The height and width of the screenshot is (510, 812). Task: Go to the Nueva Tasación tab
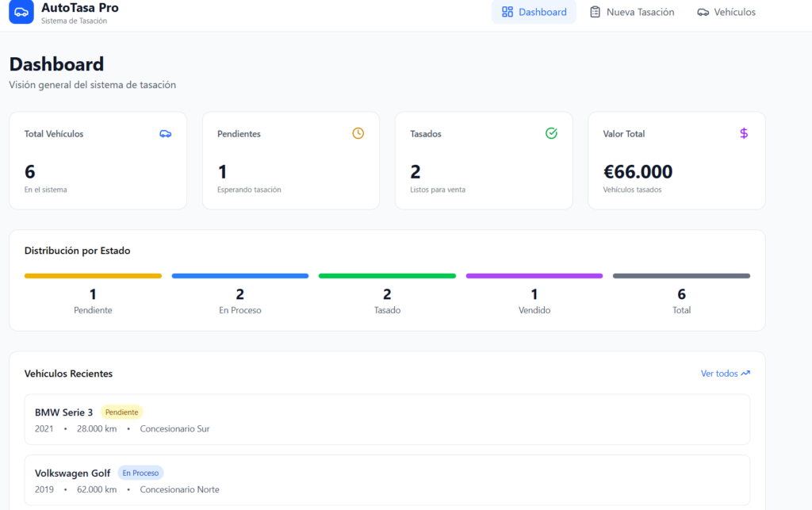(632, 12)
